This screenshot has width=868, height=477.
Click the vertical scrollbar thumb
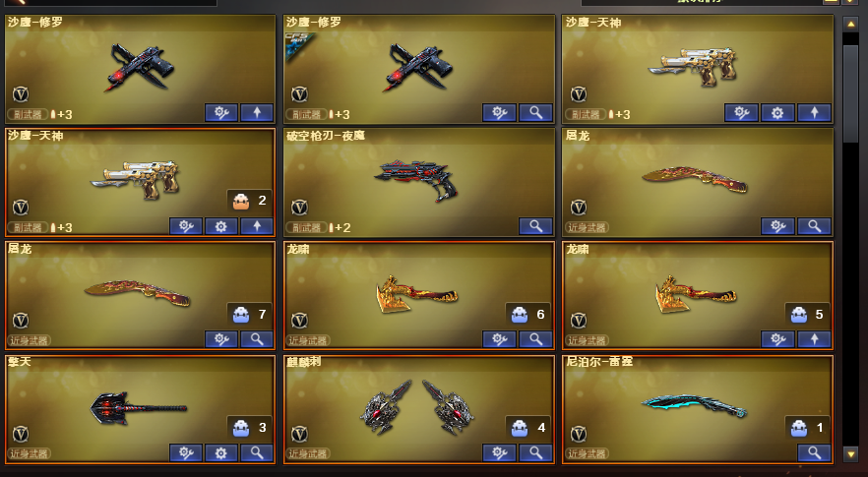850,94
